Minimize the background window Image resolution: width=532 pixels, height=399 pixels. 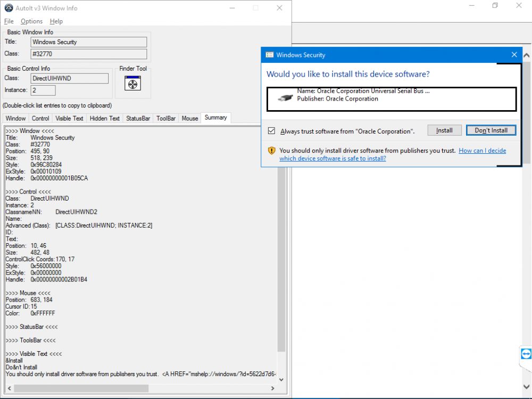(x=471, y=5)
